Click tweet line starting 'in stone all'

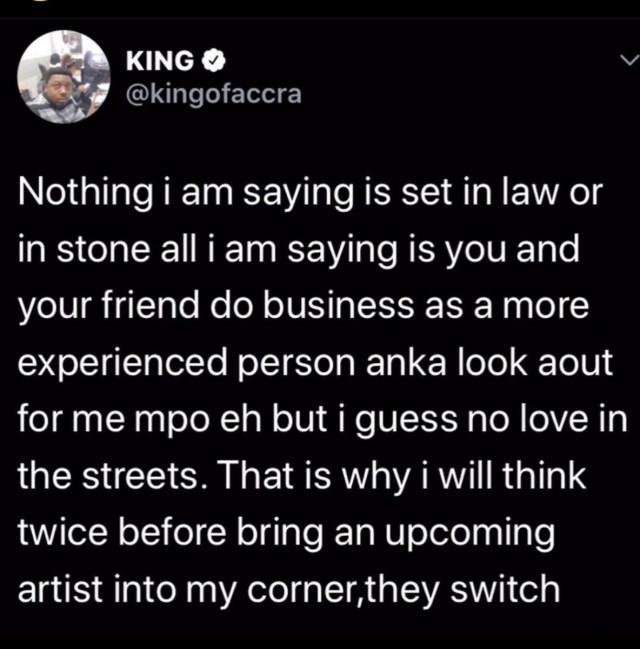click(x=298, y=250)
